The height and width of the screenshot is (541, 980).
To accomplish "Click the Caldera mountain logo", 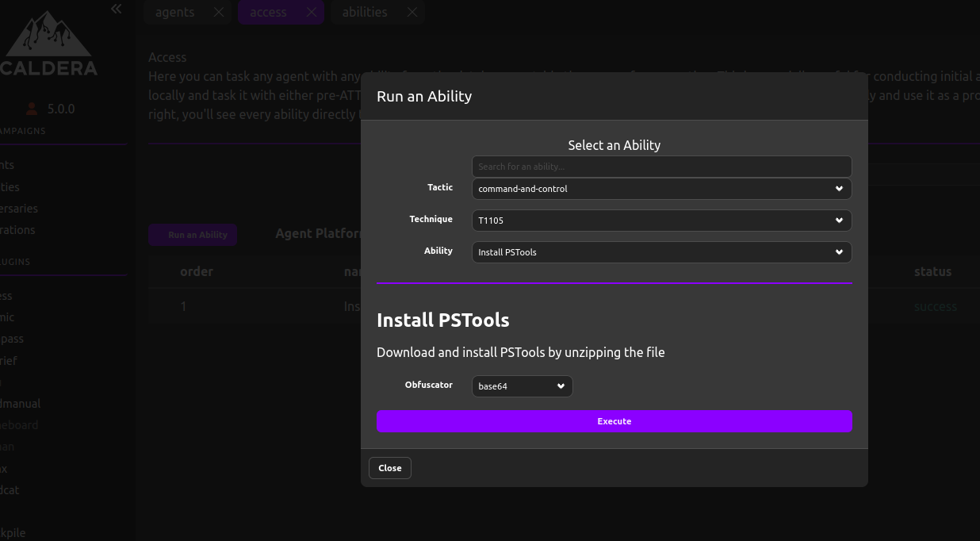I will pyautogui.click(x=49, y=44).
